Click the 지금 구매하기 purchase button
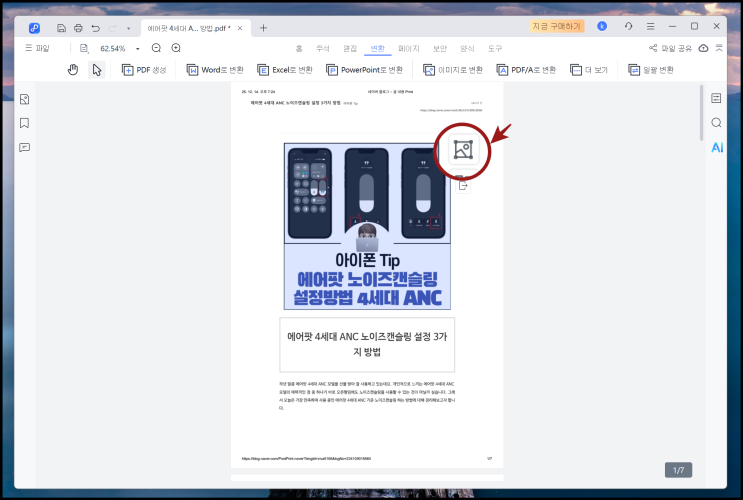The width and height of the screenshot is (743, 500). tap(556, 26)
